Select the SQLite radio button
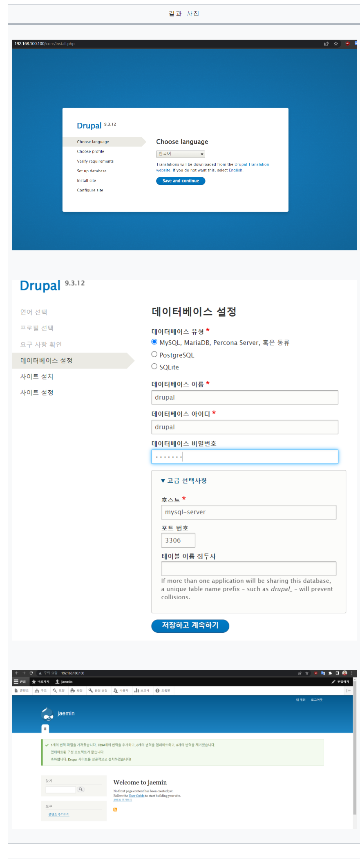Image resolution: width=360 pixels, height=868 pixels. point(154,367)
